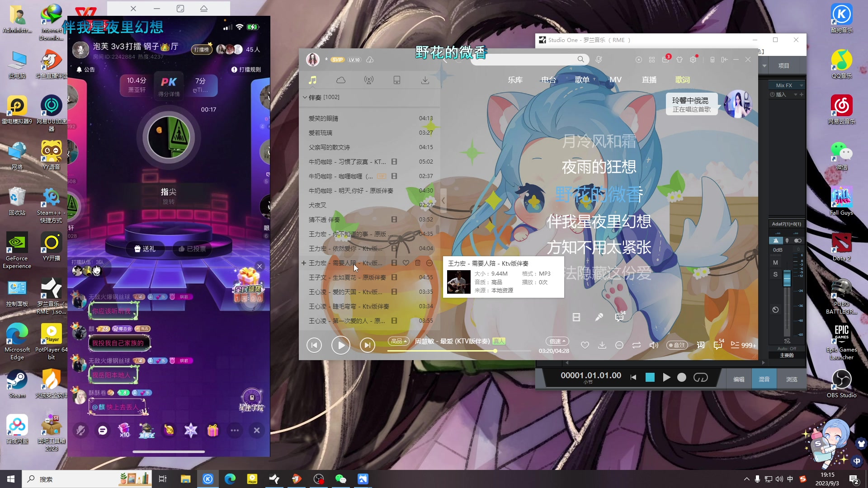The height and width of the screenshot is (488, 868).
Task: Seek in the song progress bar
Action: 459,351
